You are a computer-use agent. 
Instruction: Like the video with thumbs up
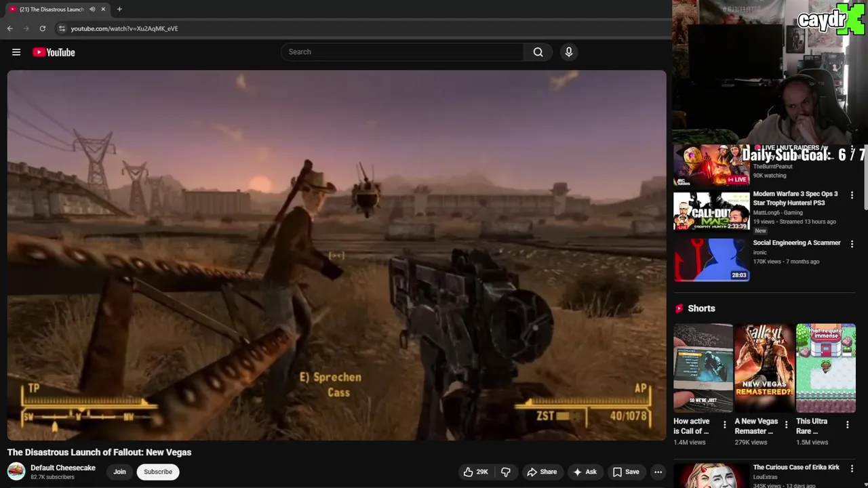tap(475, 472)
